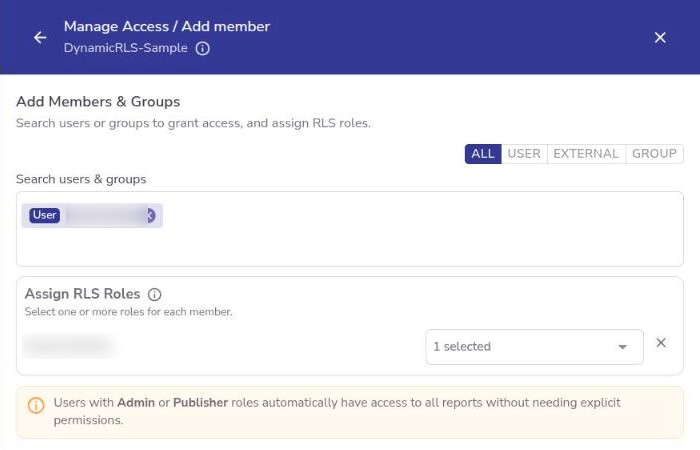Click the 'Add Members & Groups' heading
This screenshot has width=700, height=450.
pos(98,102)
